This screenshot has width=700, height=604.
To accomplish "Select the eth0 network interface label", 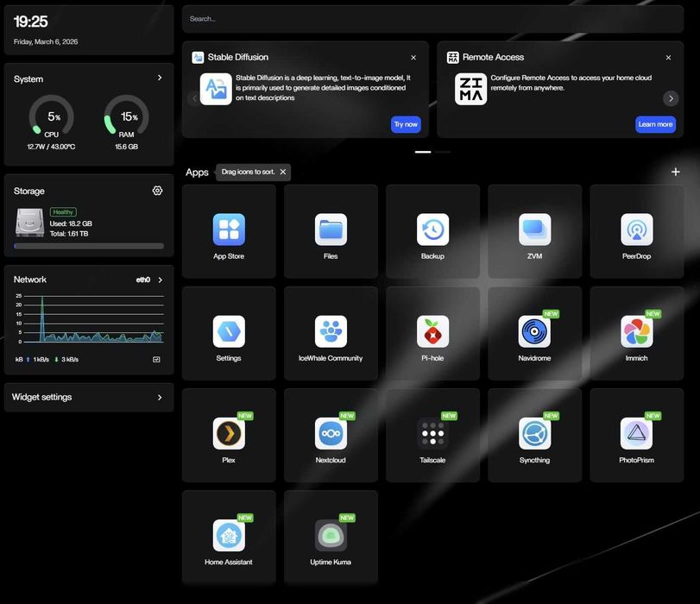I will tap(143, 280).
